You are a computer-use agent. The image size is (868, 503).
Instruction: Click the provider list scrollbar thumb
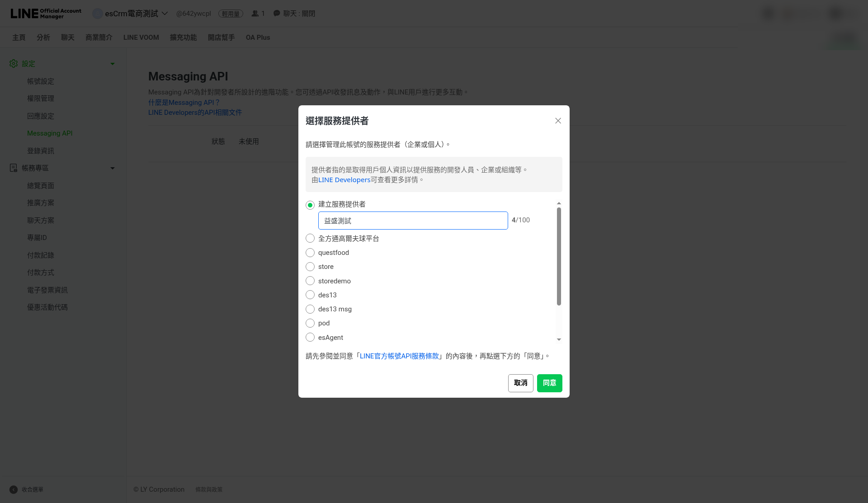pos(559,256)
